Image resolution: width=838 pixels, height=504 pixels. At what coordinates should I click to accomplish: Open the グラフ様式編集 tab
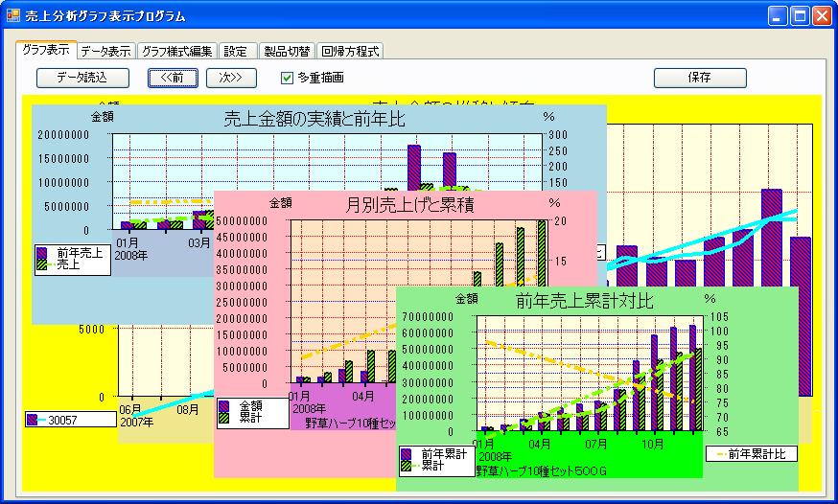176,51
